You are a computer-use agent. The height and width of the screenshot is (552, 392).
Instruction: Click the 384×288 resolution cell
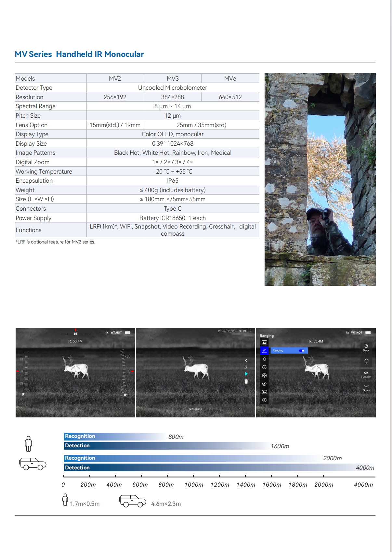173,97
